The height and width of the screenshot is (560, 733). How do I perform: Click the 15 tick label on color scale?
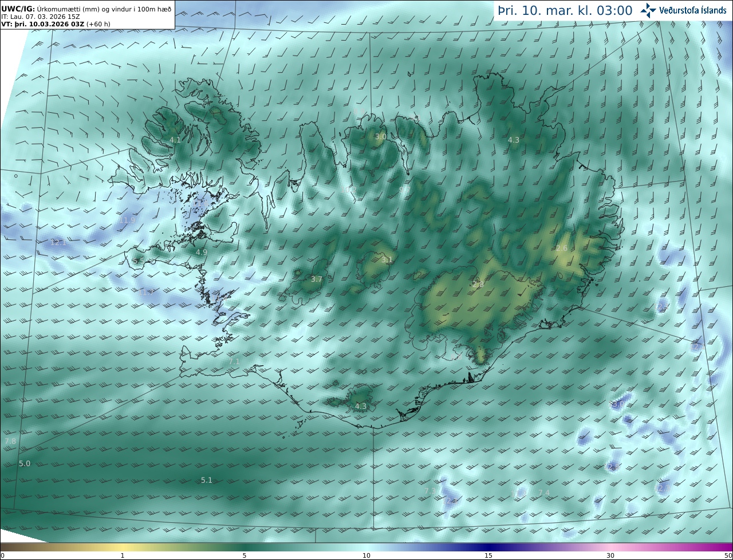(x=488, y=555)
